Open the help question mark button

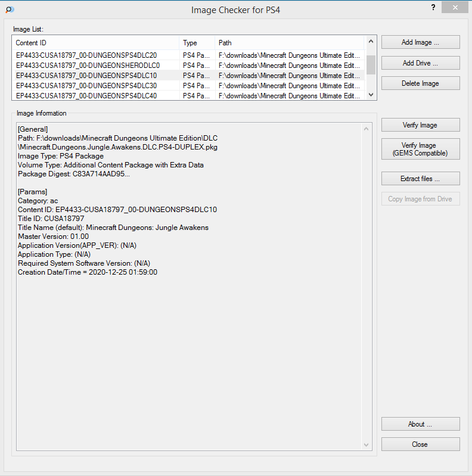click(433, 7)
